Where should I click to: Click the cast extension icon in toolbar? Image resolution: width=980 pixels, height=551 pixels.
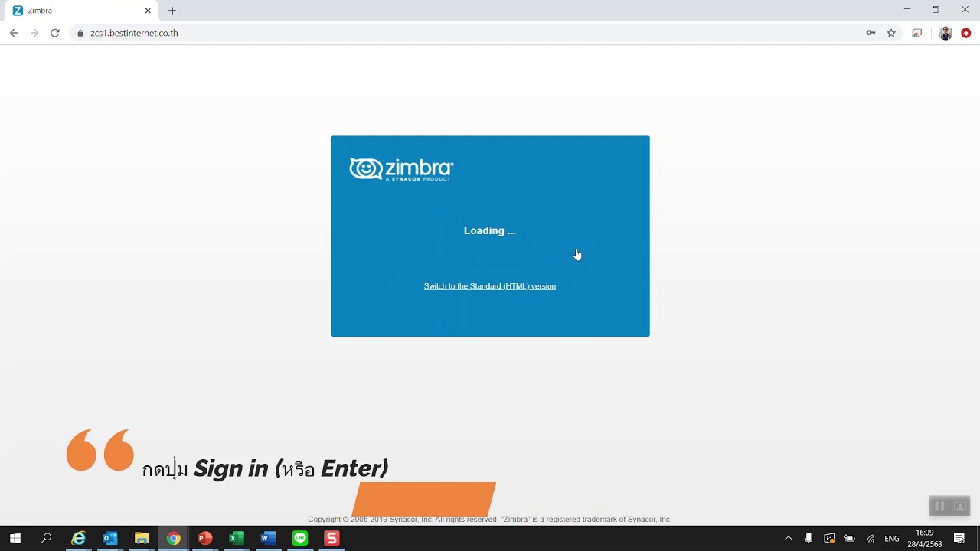coord(917,33)
